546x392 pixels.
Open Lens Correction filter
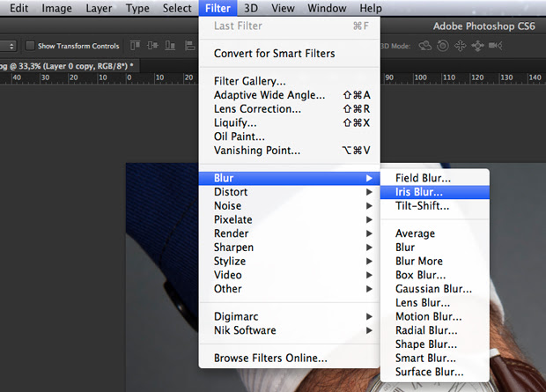pyautogui.click(x=290, y=109)
